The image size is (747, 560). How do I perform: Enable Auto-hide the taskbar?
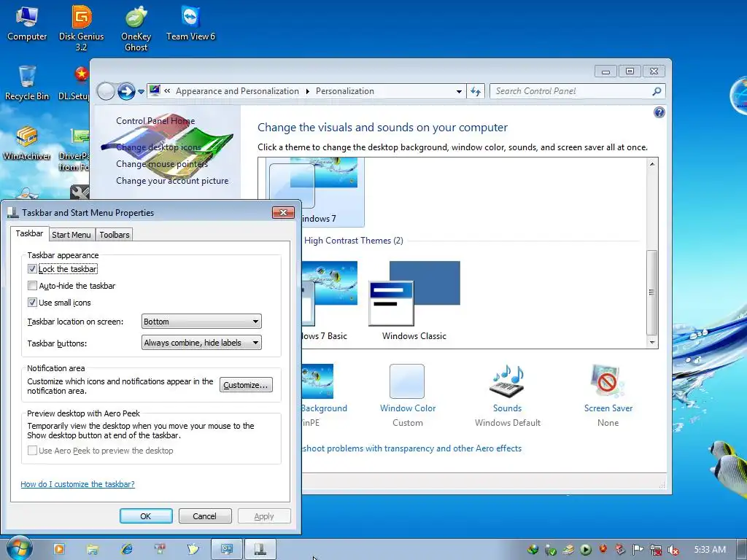(32, 286)
